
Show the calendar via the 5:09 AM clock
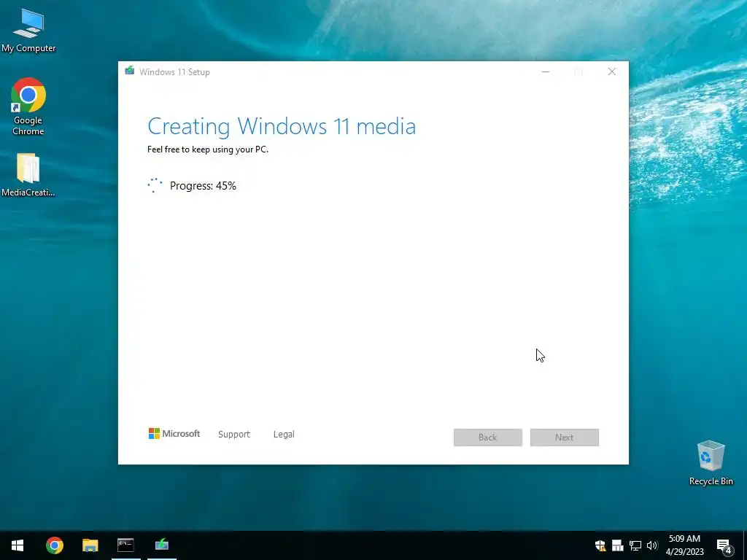[684, 545]
